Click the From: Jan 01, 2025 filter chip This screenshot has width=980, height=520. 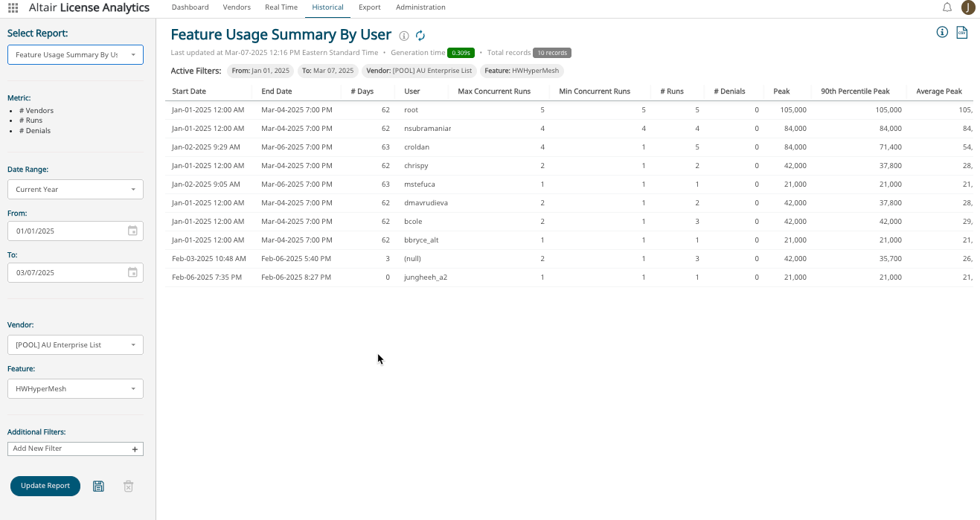coord(260,71)
